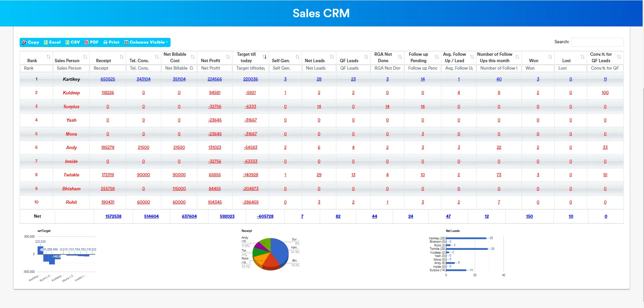Toggle sort on Target till today

[x=265, y=57]
